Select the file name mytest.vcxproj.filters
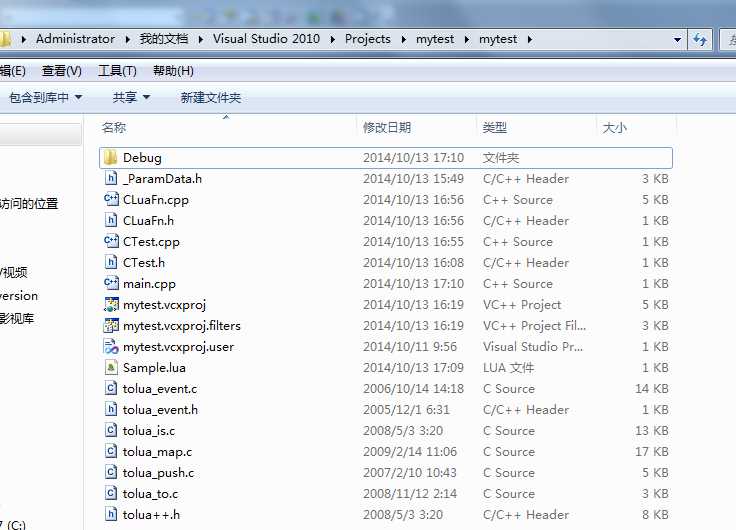The image size is (736, 530). (182, 326)
